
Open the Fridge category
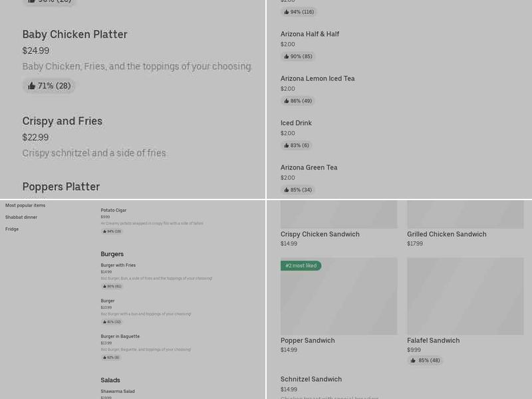[x=12, y=229]
